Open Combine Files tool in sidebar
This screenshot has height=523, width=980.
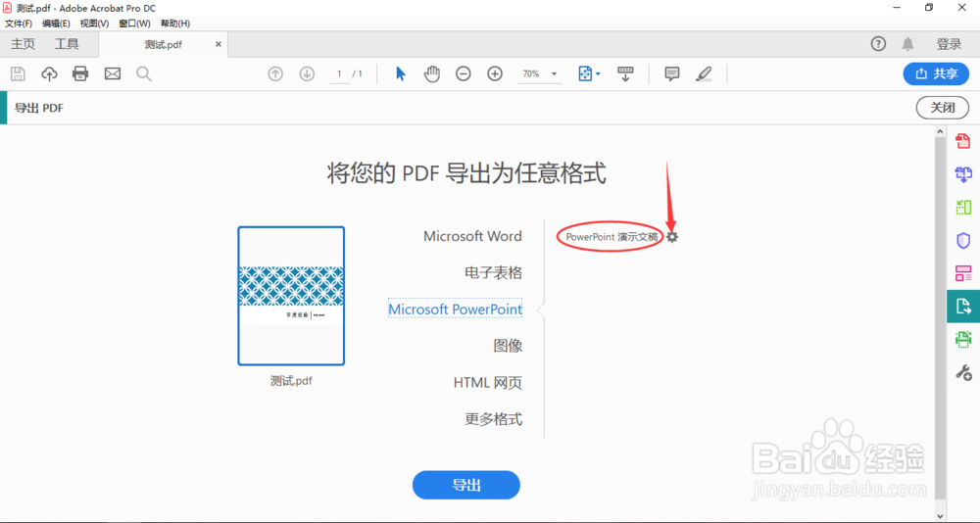pyautogui.click(x=963, y=174)
